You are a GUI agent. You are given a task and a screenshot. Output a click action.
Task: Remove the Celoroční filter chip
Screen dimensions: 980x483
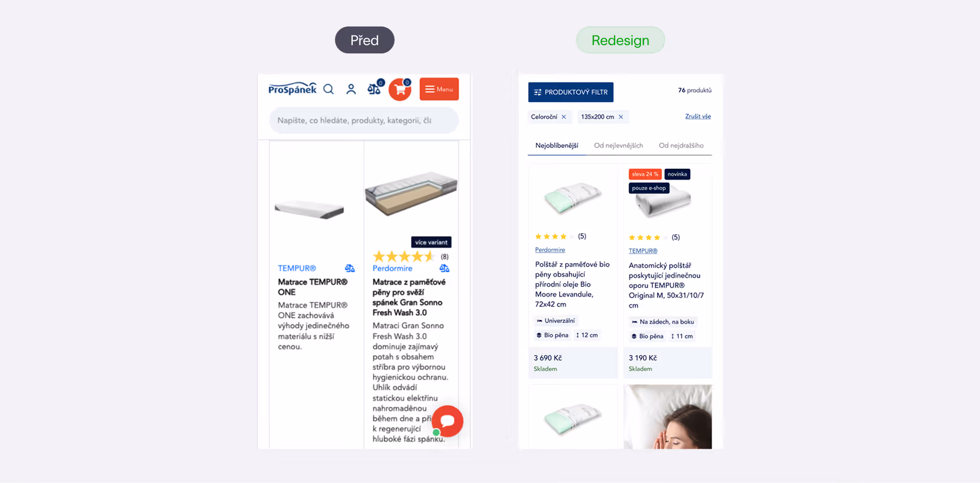click(564, 117)
